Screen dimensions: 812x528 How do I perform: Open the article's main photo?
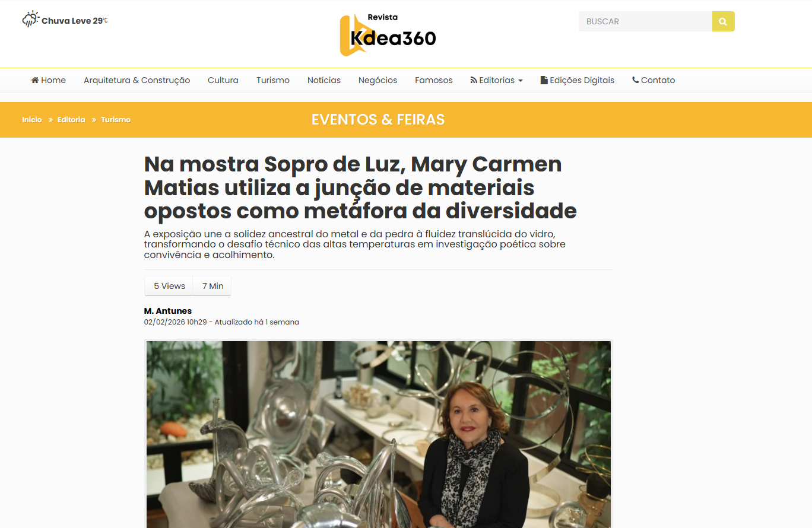(379, 434)
